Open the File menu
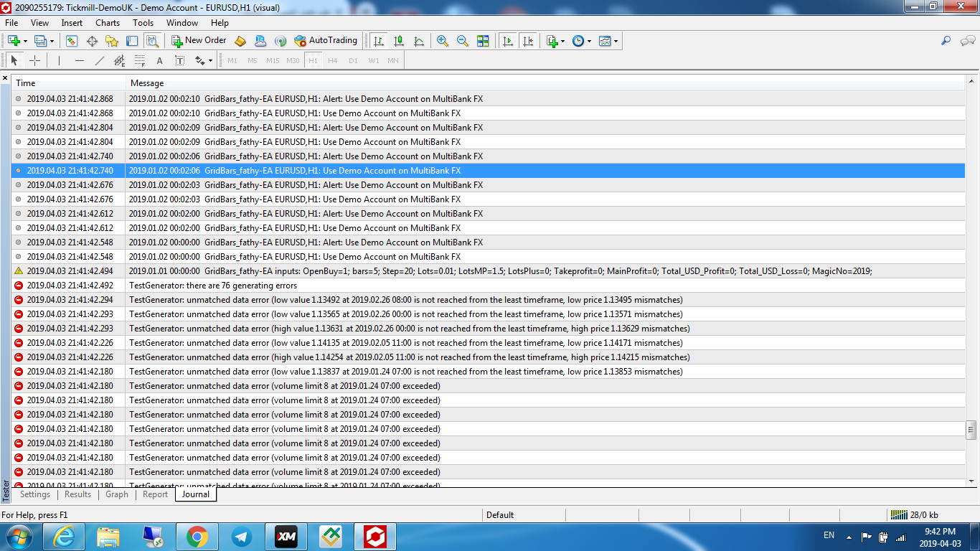 pos(11,23)
